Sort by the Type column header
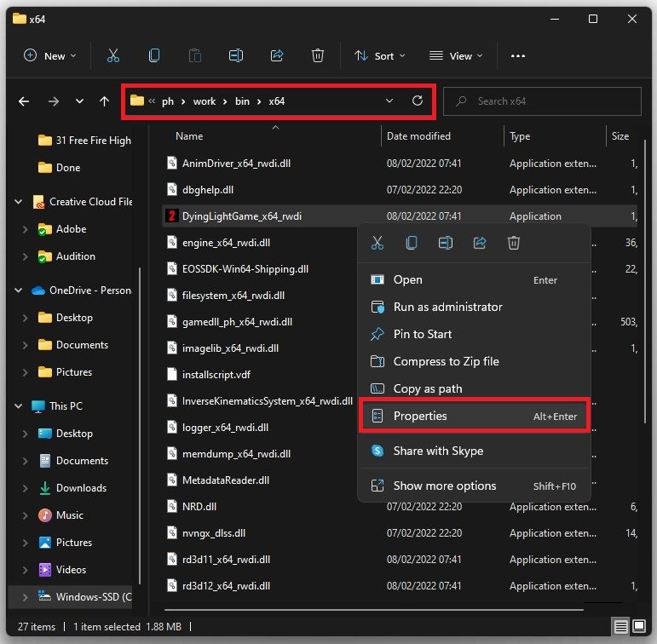Screen dimensions: 657x644 click(x=520, y=136)
